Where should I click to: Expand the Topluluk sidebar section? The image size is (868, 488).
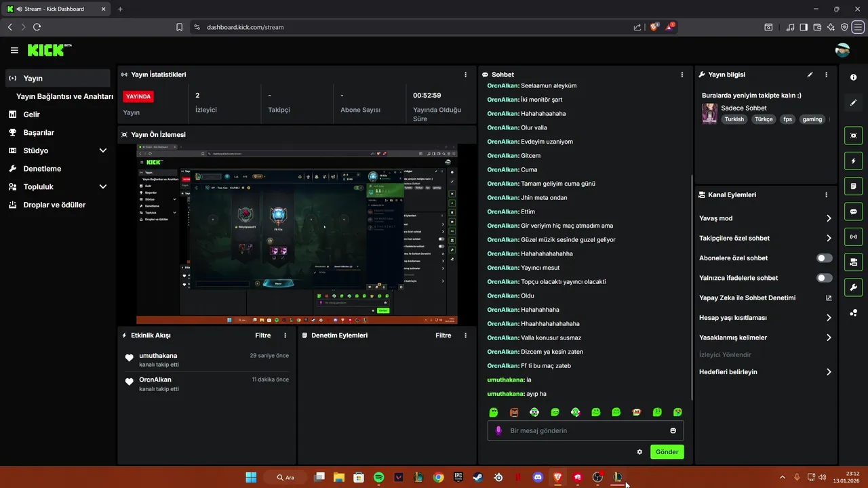[x=103, y=186]
